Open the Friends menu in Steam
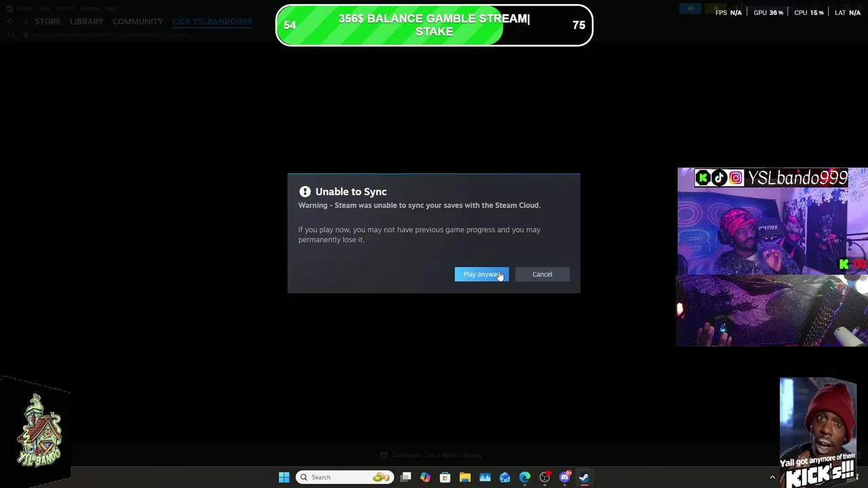Screen dimensions: 868x488 [x=66, y=8]
